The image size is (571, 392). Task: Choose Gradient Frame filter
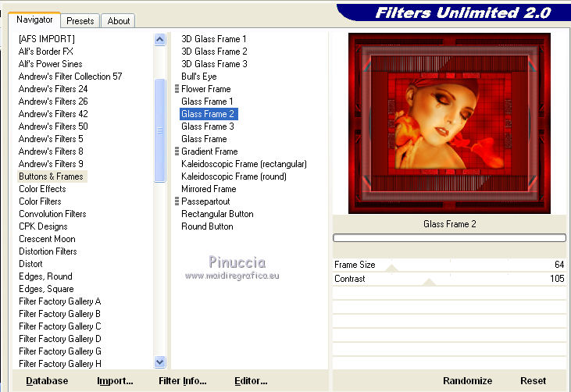coord(209,151)
